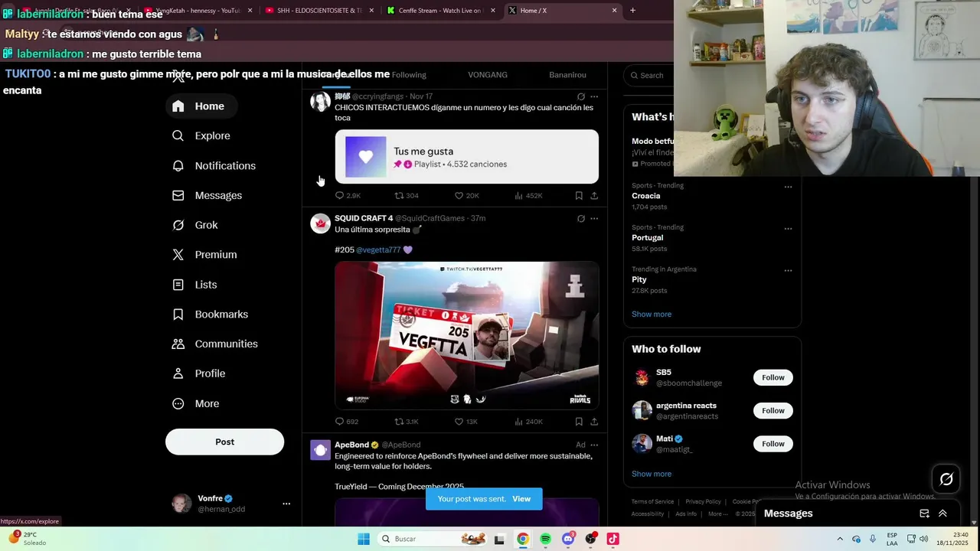The image size is (980, 551).
Task: Open Grok from the sidebar
Action: pos(195,225)
